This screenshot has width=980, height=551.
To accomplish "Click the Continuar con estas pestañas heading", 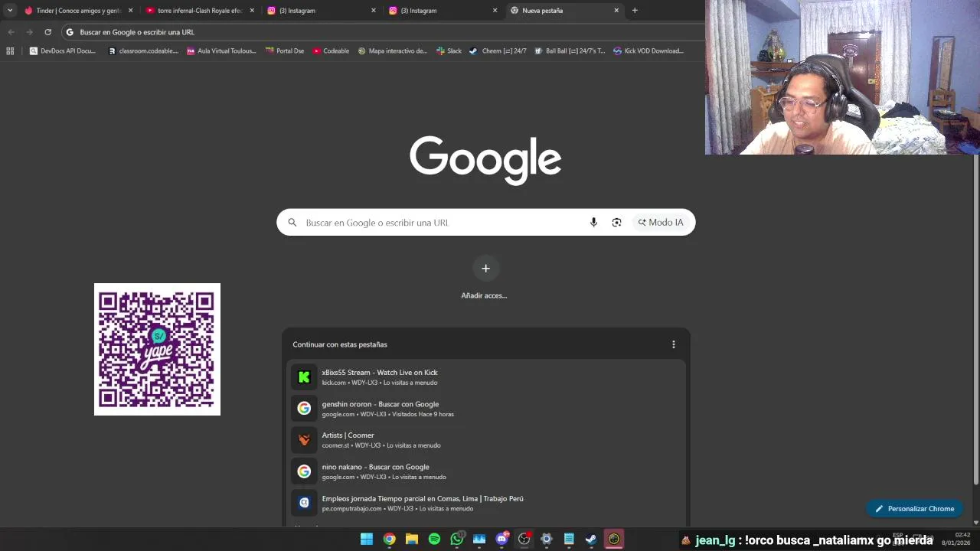I will (340, 344).
